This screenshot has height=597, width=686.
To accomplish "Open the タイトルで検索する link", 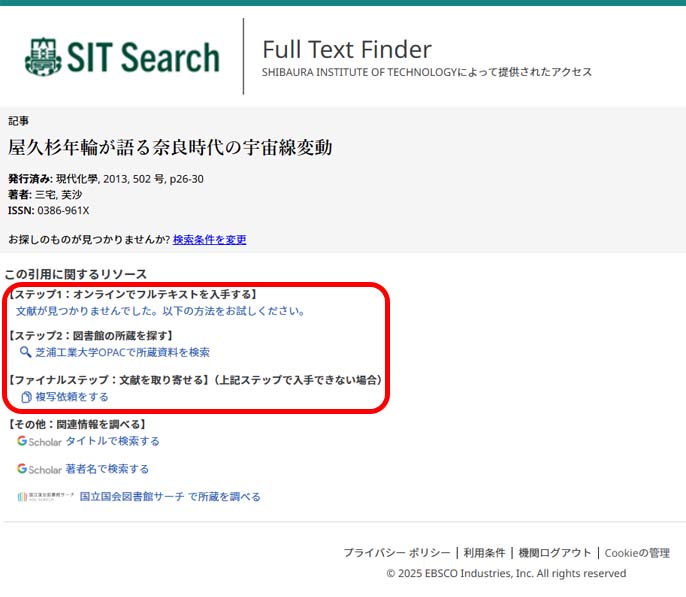I will click(x=112, y=441).
